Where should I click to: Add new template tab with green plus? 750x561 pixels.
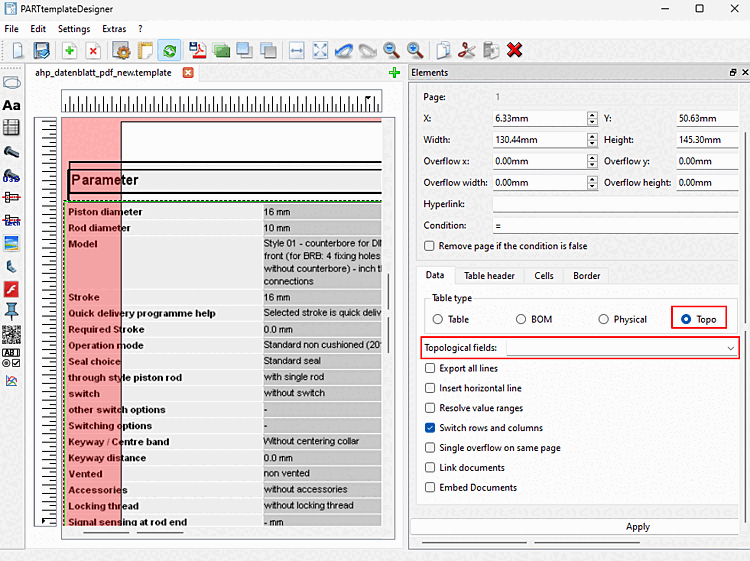click(x=394, y=73)
